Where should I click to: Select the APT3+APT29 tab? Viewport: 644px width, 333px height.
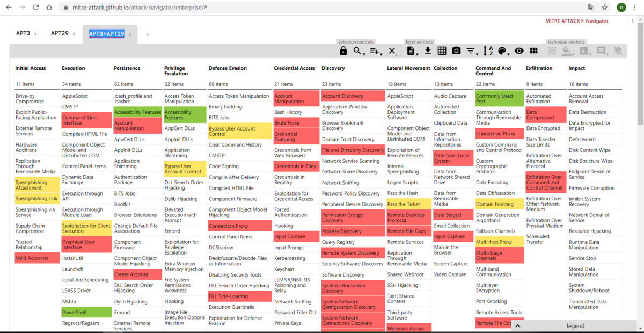[x=106, y=33]
